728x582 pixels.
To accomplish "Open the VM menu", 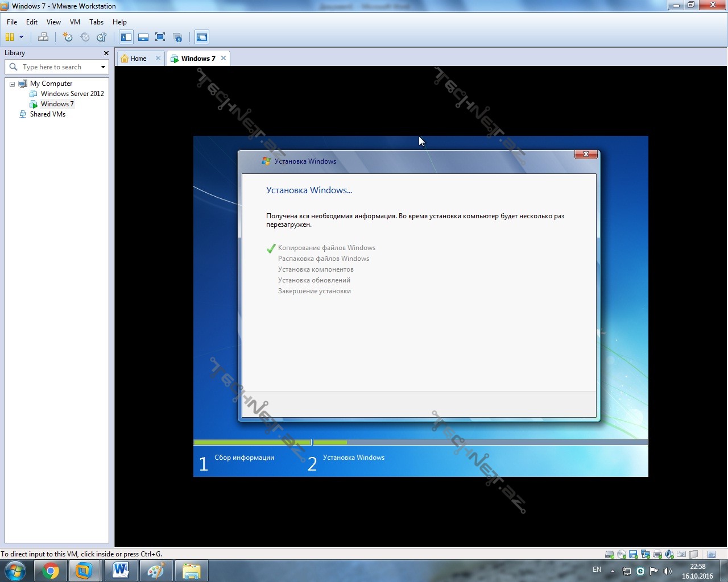I will tap(75, 22).
